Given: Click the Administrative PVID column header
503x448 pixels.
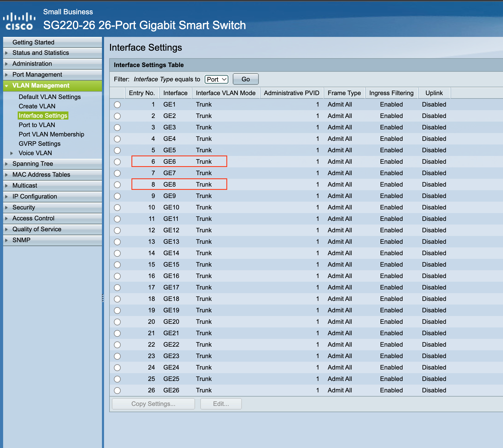Looking at the screenshot, I should (x=292, y=93).
